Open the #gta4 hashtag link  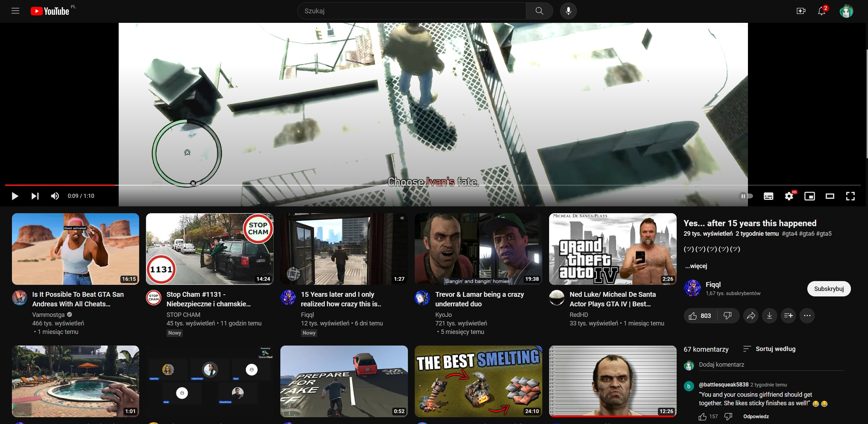(790, 234)
